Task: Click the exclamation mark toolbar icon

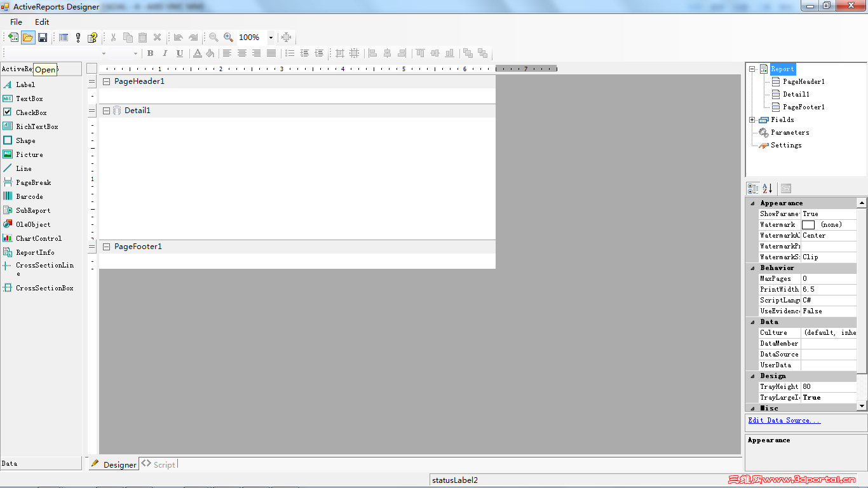Action: [x=78, y=37]
